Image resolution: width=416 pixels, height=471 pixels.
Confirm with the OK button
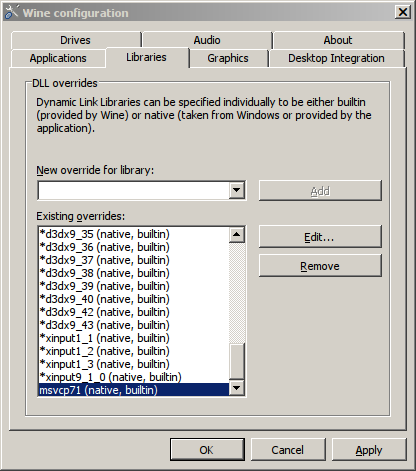tap(207, 450)
